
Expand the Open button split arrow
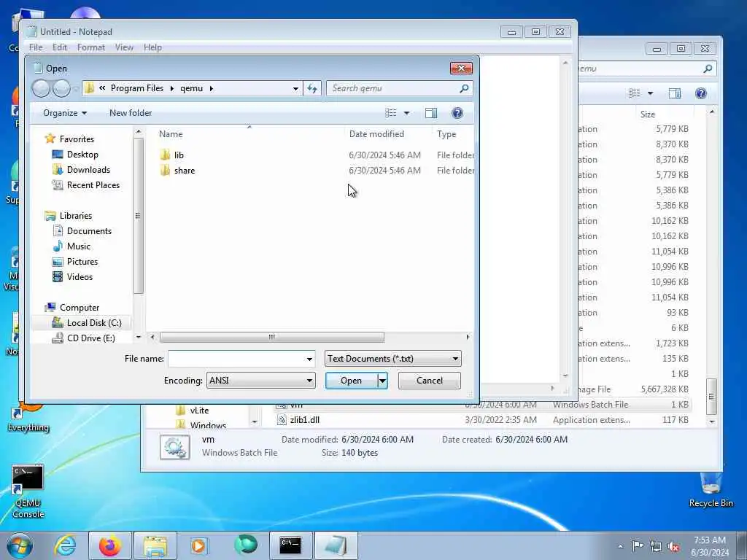[x=382, y=381]
